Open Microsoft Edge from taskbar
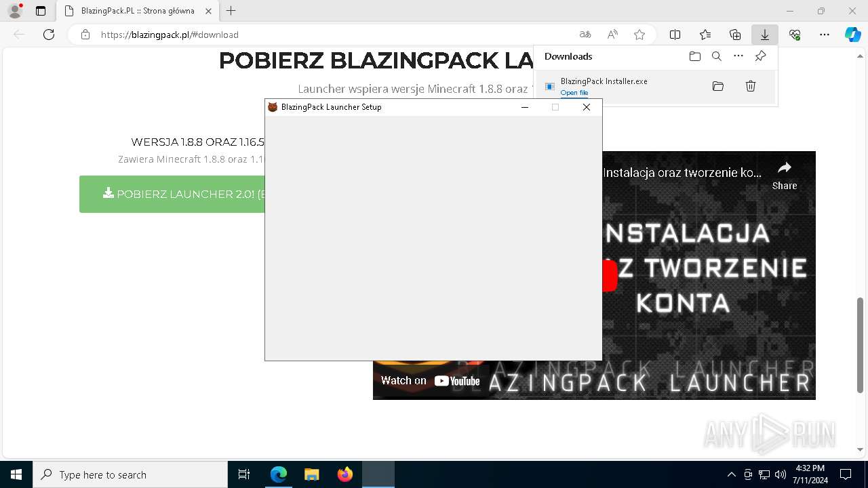Image resolution: width=868 pixels, height=488 pixels. 279,474
